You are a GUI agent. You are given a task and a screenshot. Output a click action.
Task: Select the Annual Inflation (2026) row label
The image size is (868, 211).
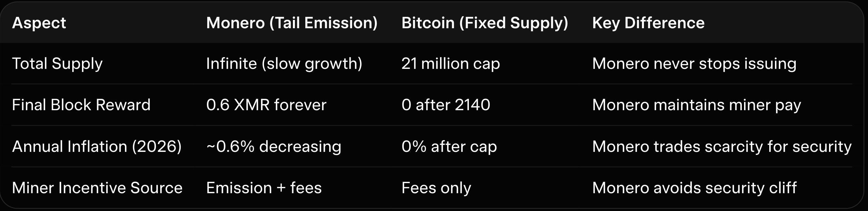pos(97,146)
